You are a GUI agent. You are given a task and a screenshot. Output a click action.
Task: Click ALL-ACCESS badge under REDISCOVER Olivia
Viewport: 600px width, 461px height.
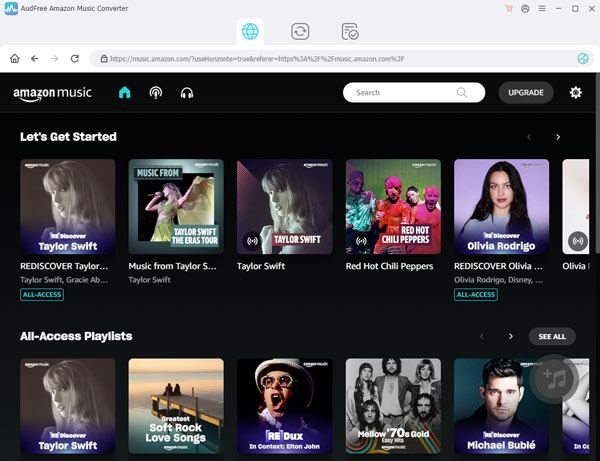476,295
